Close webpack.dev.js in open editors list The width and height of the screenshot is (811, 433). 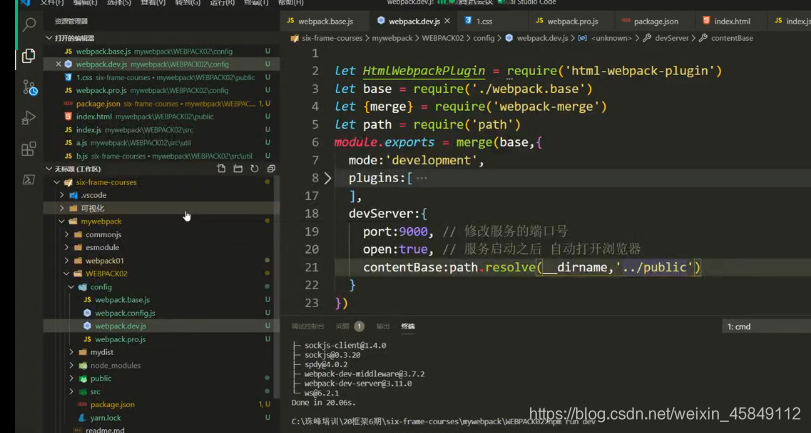[58, 64]
